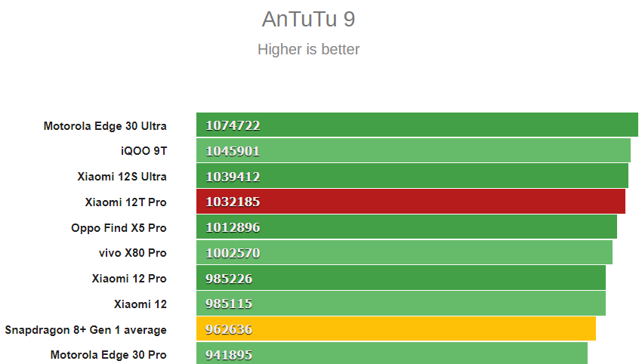Screen dimensions: 642x364
Task: Click the Snapdragon 8+ Gen 1 average label
Action: pos(85,330)
